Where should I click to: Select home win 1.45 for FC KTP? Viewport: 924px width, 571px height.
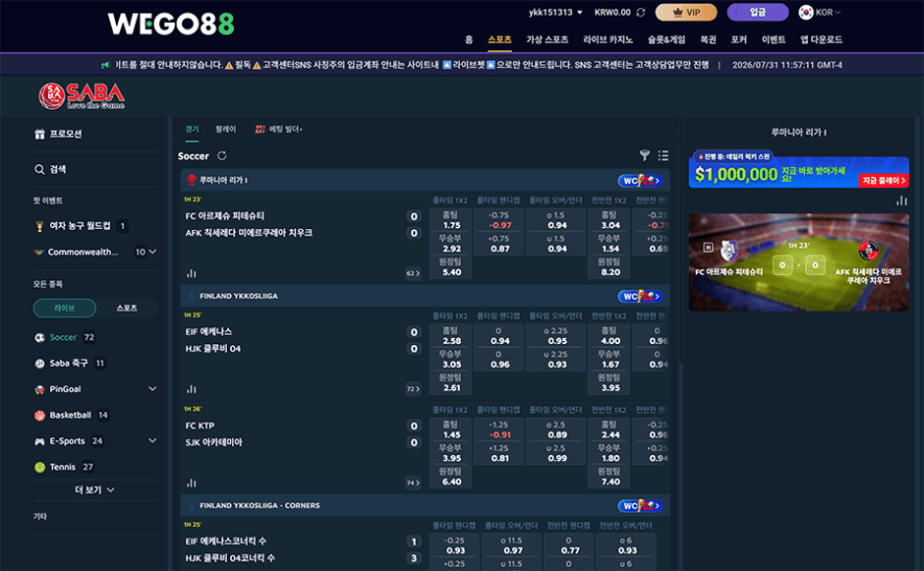click(450, 429)
